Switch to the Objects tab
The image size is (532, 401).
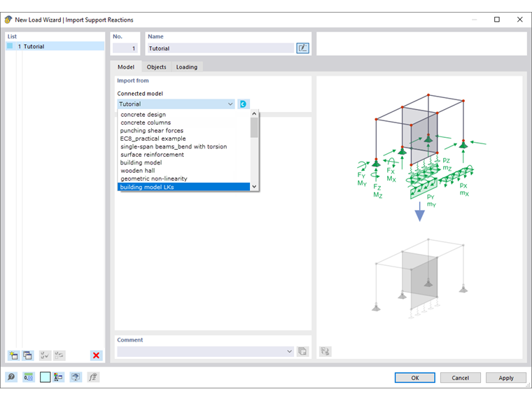click(156, 67)
